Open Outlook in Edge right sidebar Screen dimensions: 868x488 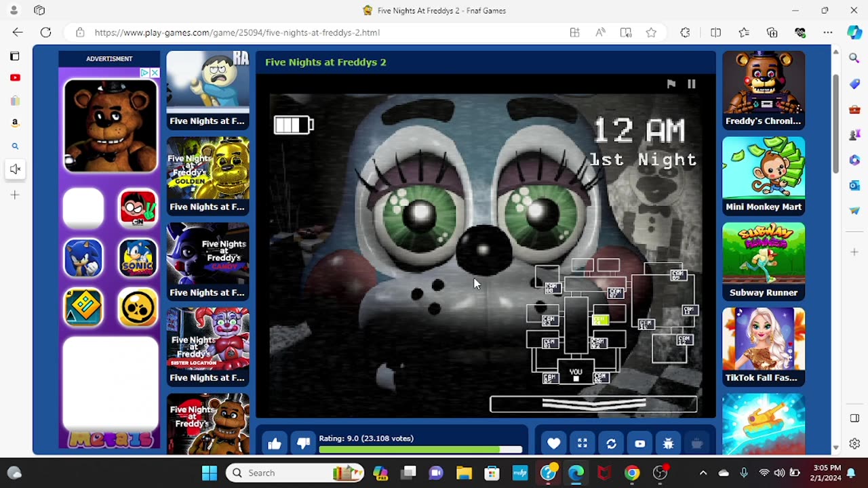(854, 185)
